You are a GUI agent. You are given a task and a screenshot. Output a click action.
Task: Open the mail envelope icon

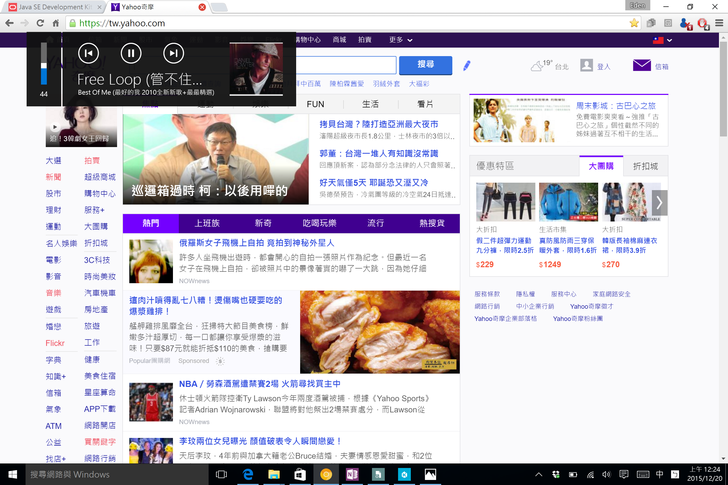tap(641, 66)
